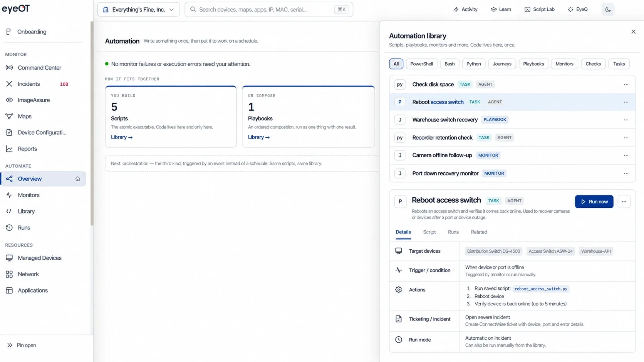The width and height of the screenshot is (644, 362).
Task: Open options menu for Camera offline follow-up
Action: (626, 155)
